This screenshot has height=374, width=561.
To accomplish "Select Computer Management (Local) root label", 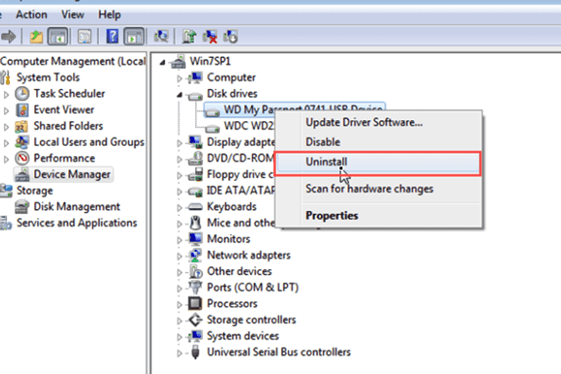I will tap(73, 61).
